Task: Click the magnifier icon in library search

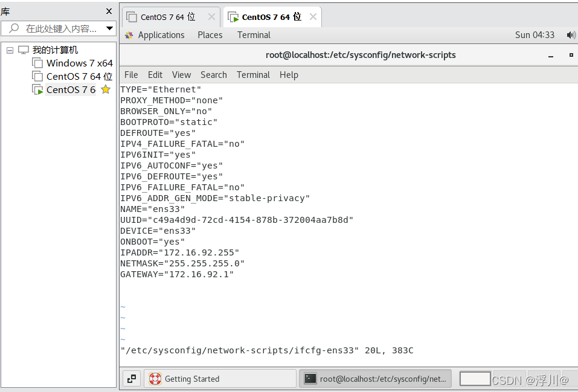Action: [14, 28]
